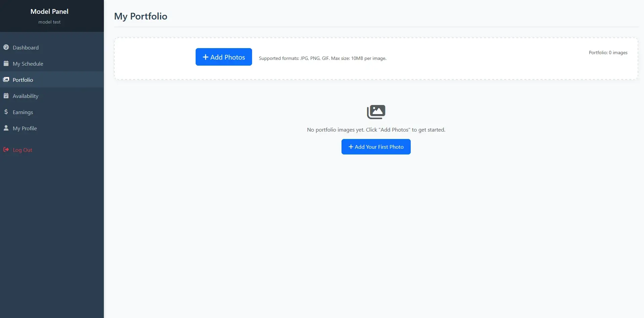Click the My Profile person icon
Screen dimensions: 644x318
(6, 128)
